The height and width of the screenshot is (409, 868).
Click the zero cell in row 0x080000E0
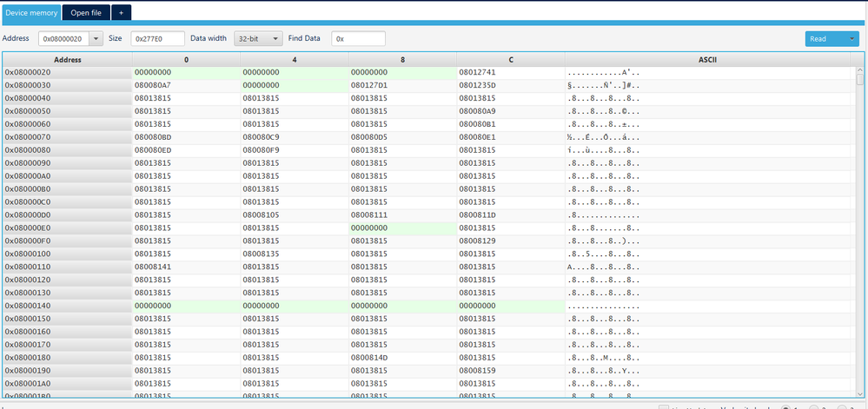point(402,228)
